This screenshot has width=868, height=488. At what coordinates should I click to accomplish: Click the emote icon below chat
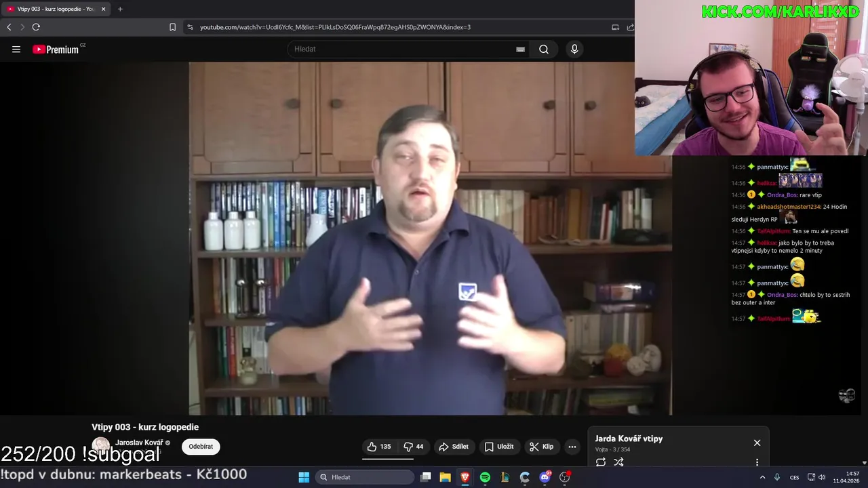[846, 396]
